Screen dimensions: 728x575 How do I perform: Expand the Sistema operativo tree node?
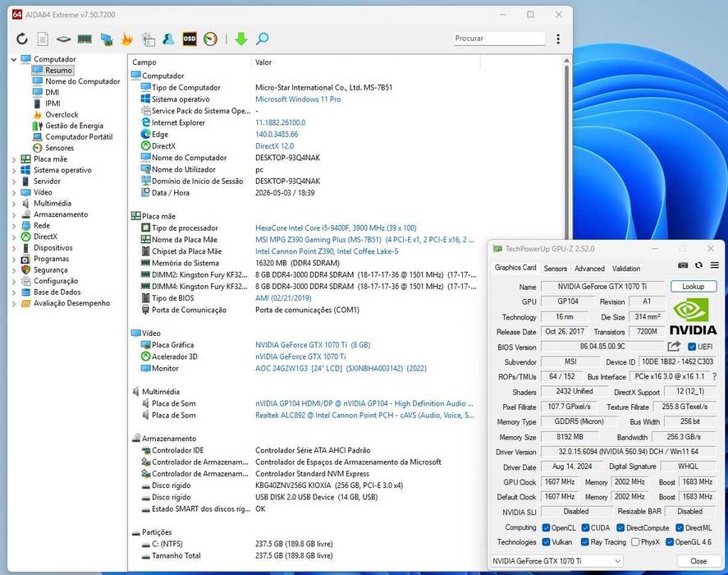click(x=14, y=170)
